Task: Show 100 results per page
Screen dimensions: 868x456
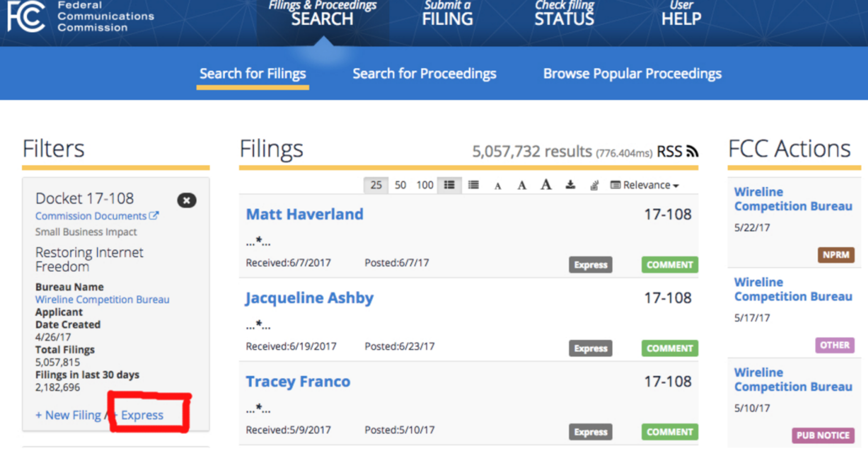Action: pos(425,185)
